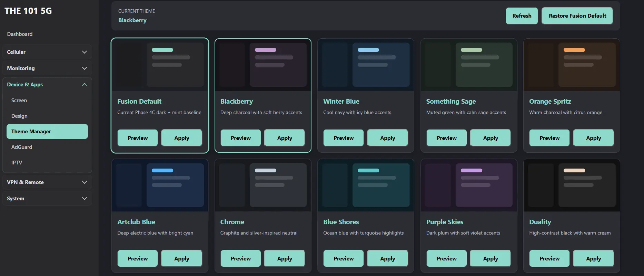Apply the Artclub Blue theme
This screenshot has width=644, height=276.
(181, 258)
